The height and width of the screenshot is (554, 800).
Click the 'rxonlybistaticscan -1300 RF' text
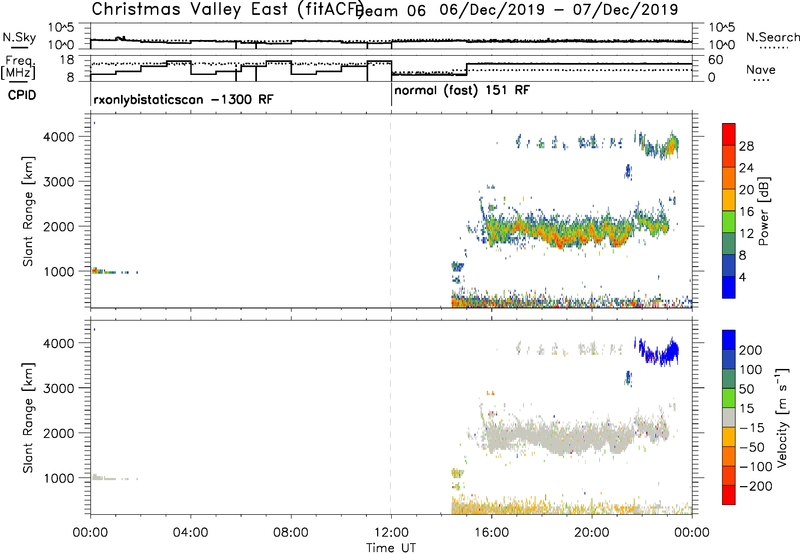[x=183, y=99]
